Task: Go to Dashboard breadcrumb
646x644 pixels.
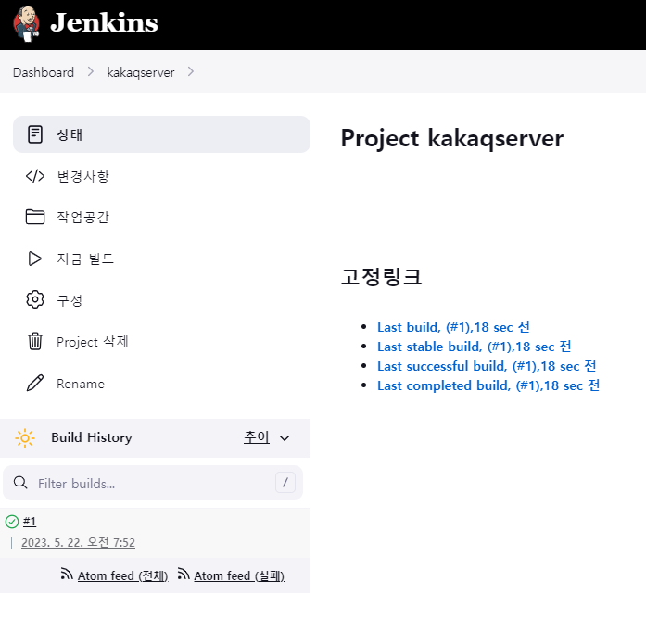Action: click(x=44, y=72)
